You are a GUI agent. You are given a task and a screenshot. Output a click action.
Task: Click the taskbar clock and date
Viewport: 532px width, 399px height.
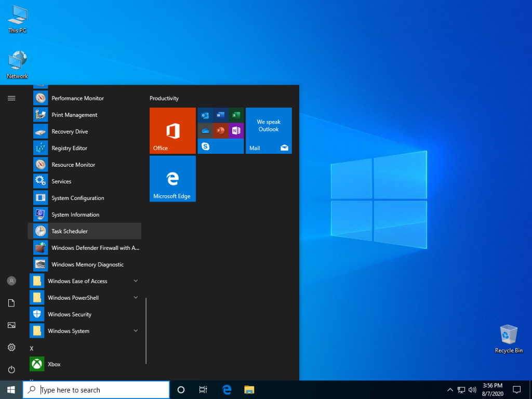[493, 390]
